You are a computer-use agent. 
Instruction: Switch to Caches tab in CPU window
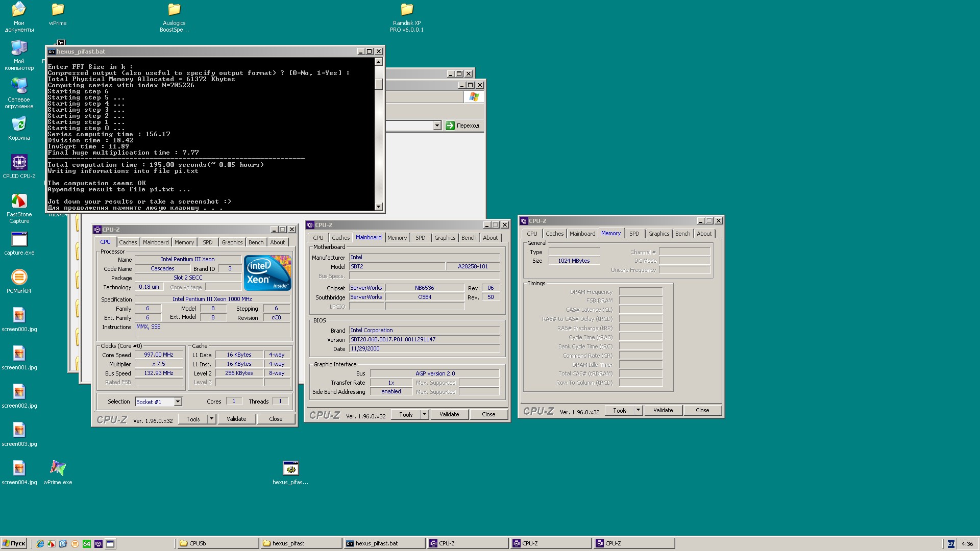pos(128,242)
